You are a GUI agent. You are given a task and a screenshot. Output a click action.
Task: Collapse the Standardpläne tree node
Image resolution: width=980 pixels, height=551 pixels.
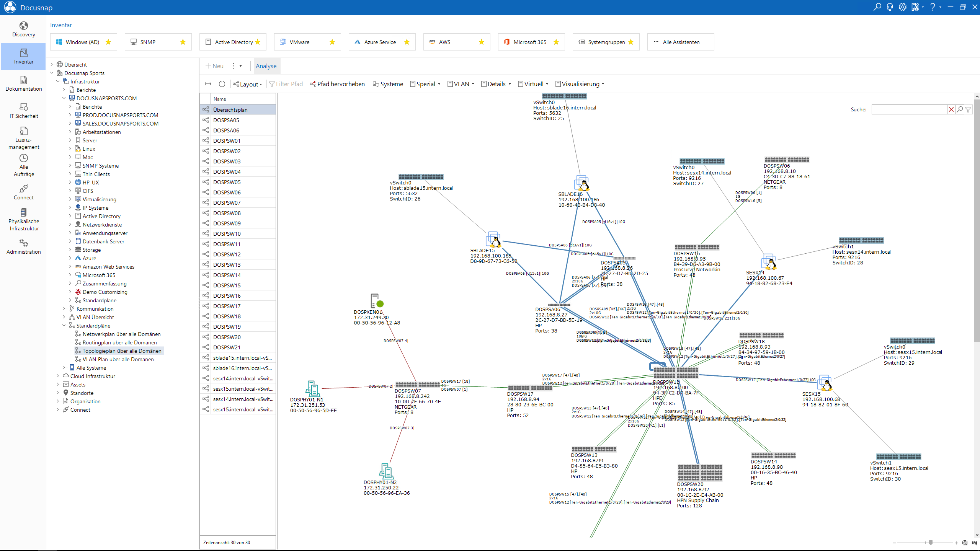[x=64, y=326]
